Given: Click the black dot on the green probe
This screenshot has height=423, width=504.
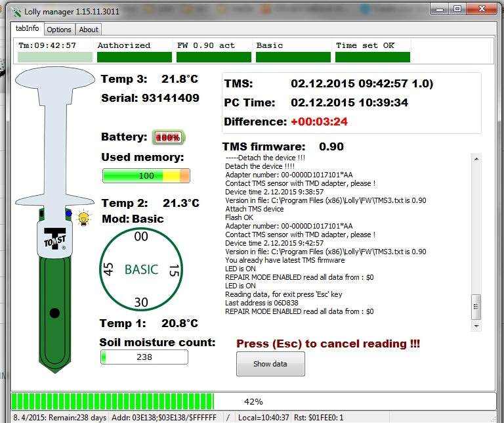Looking at the screenshot, I should (54, 313).
